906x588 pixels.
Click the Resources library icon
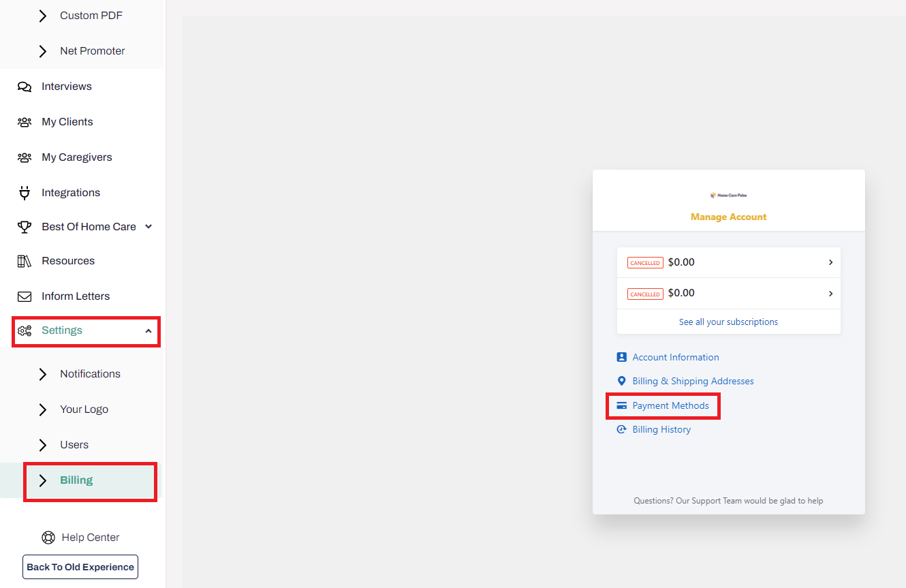25,260
